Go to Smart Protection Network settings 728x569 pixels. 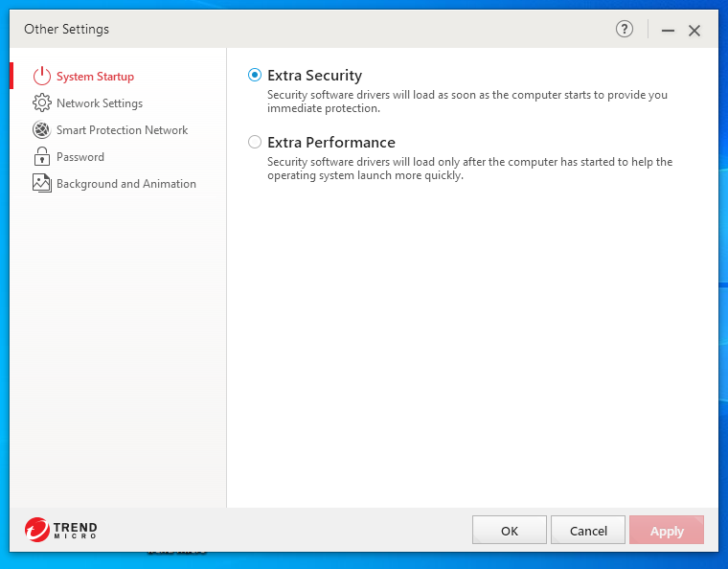(x=122, y=130)
